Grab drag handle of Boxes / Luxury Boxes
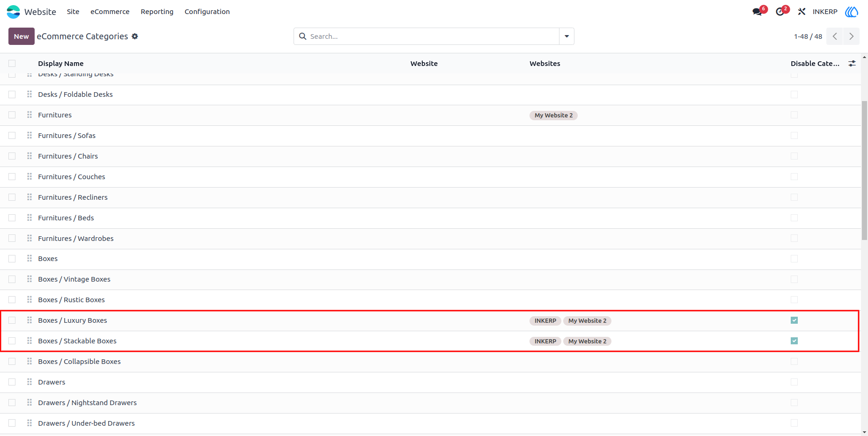Viewport: 868px width, 436px height. 29,320
